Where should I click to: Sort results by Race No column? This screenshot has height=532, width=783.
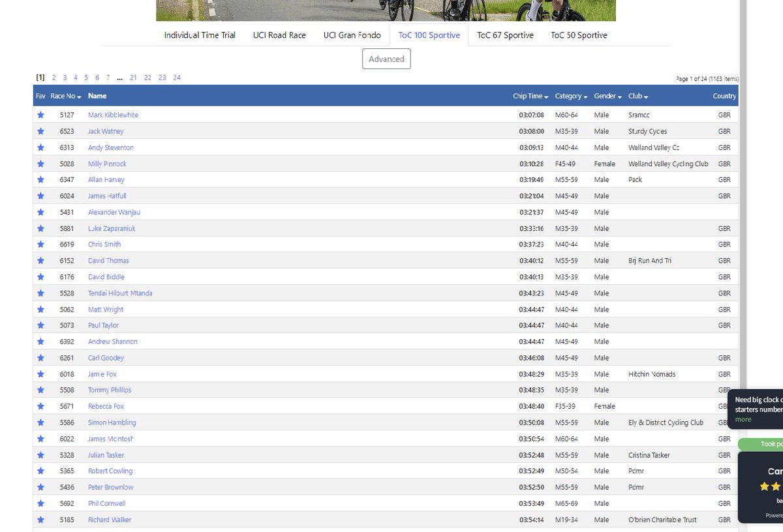click(x=65, y=96)
